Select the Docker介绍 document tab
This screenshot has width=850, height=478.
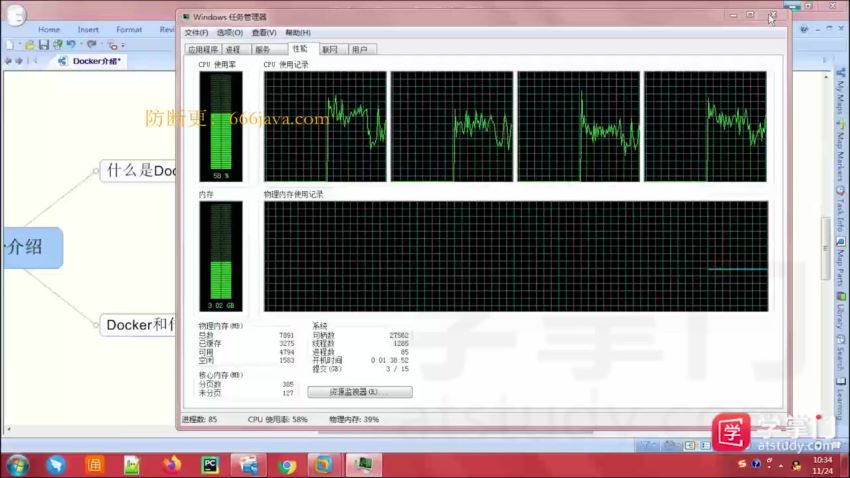pos(90,61)
